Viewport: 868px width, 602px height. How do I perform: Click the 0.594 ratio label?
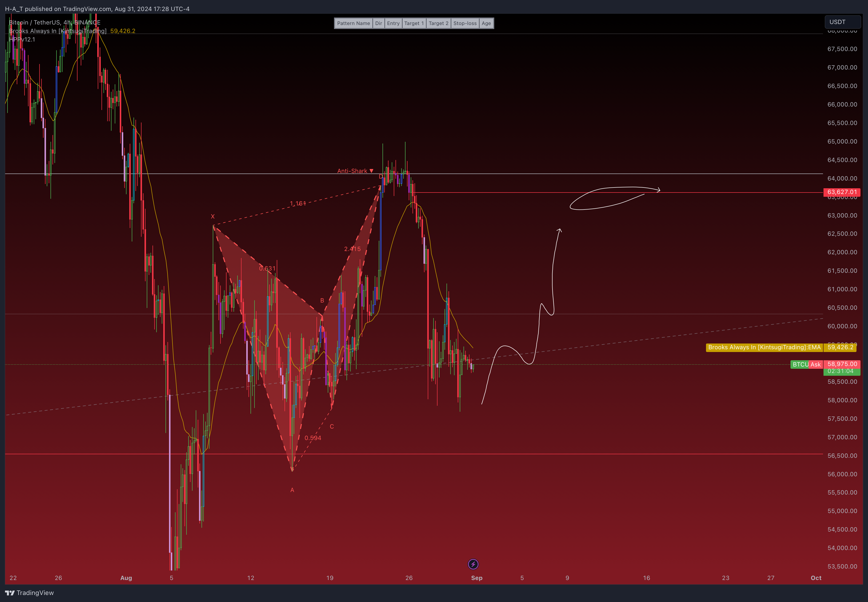[x=313, y=438]
